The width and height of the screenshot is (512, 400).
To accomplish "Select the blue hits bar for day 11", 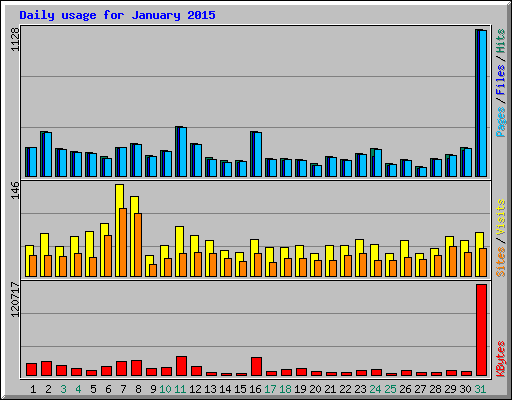I will point(181,152).
